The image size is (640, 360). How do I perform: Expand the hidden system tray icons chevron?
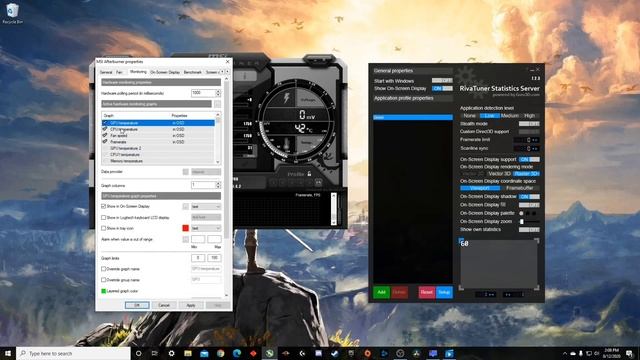click(565, 353)
